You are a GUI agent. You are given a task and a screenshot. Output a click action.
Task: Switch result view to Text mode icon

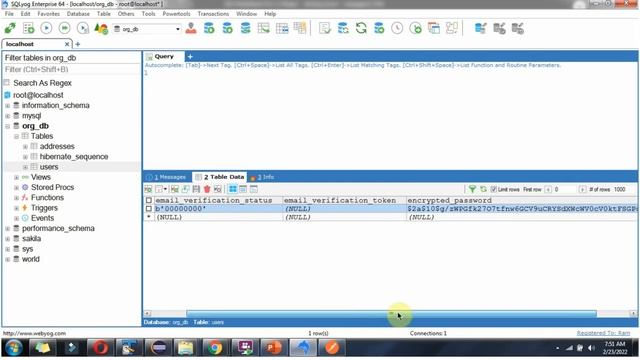point(253,189)
